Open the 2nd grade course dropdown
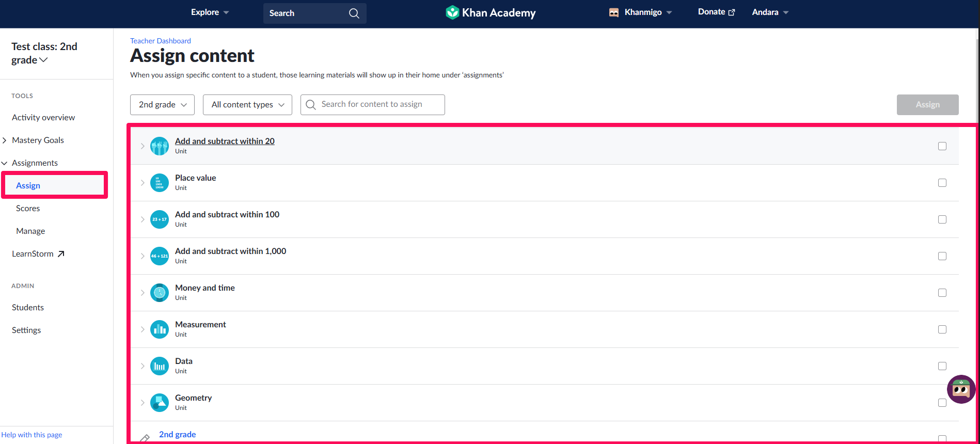 click(162, 105)
